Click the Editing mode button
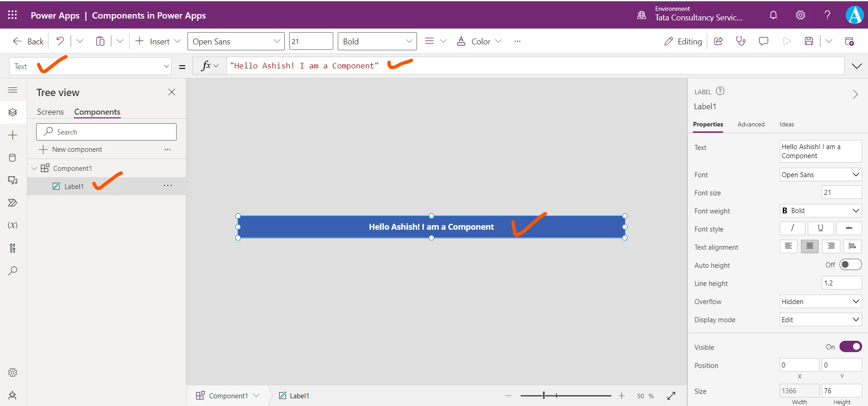This screenshot has height=406, width=868. pyautogui.click(x=683, y=41)
